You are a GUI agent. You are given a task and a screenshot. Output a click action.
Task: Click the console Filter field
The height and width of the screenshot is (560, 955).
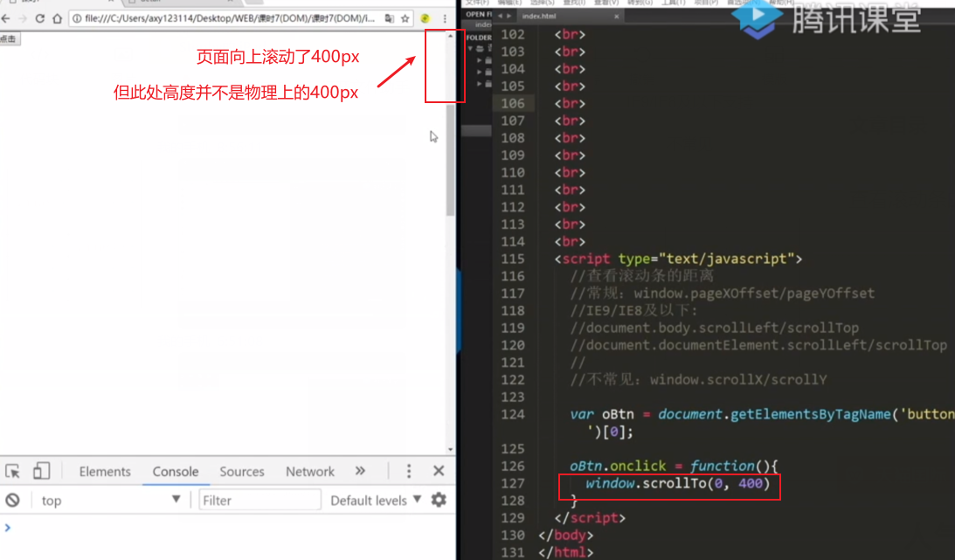click(x=260, y=501)
